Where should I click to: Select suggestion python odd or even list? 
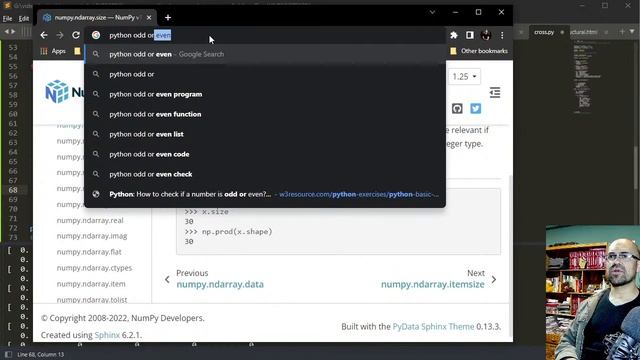click(265, 134)
